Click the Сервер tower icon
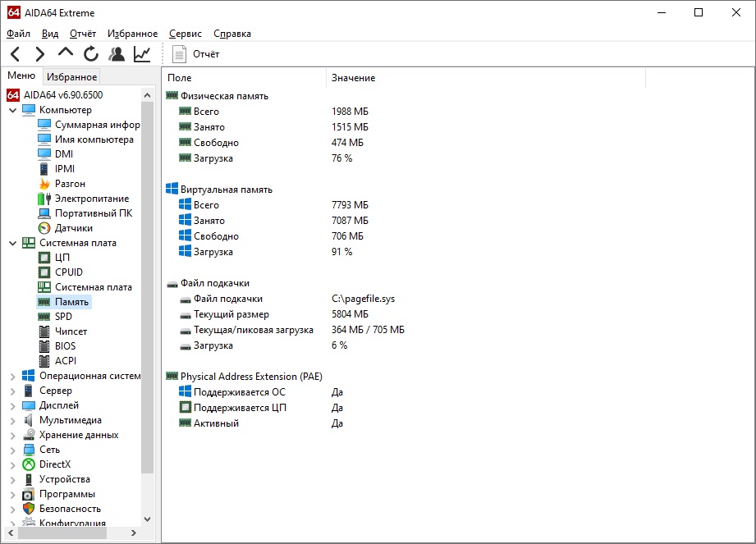Screen dimensions: 756x544 coord(29,391)
